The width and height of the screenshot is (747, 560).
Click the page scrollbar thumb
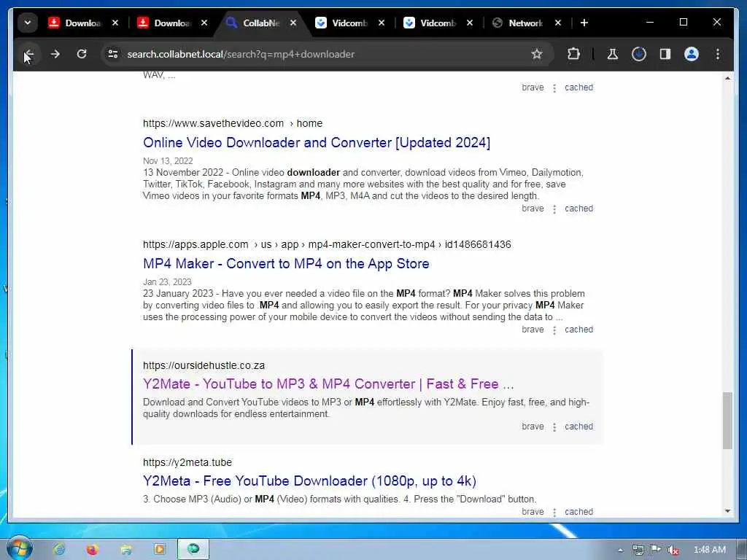point(727,421)
